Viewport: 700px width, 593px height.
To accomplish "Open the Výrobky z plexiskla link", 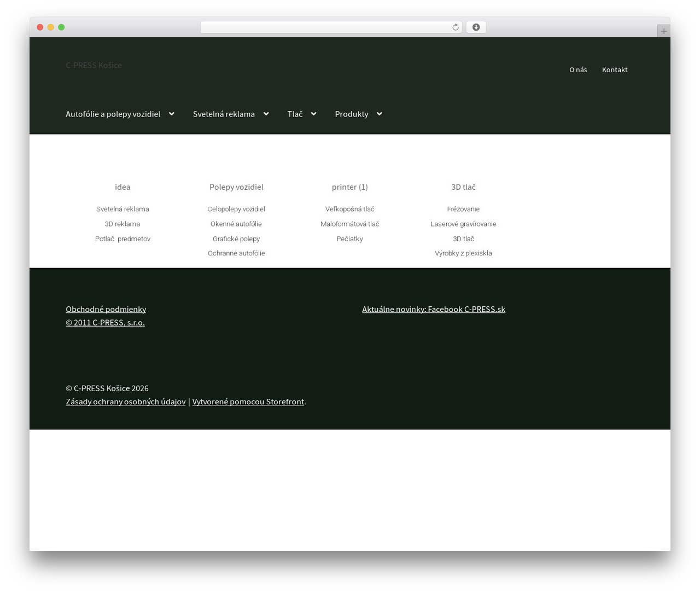I will 463,253.
